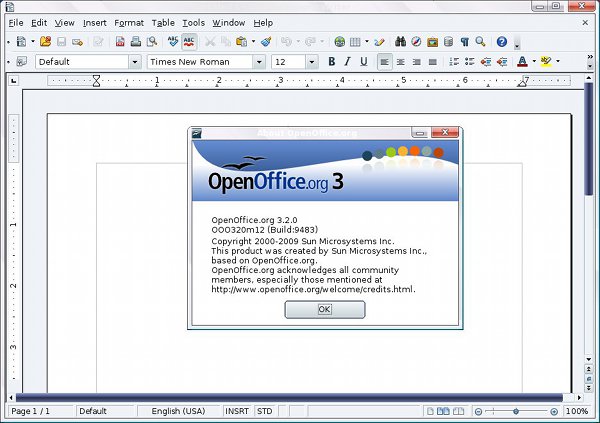
Task: Select book view layout icon in status bar
Action: [x=458, y=412]
